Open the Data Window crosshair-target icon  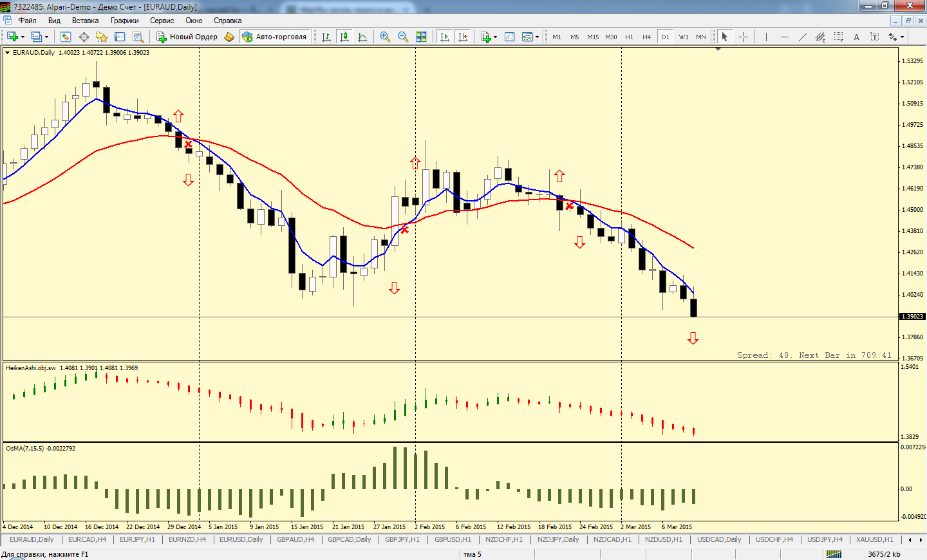(84, 37)
